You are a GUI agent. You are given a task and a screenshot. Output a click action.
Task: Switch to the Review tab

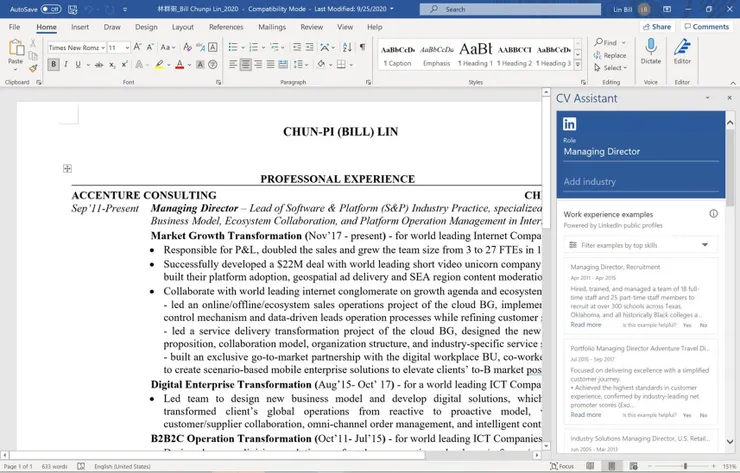pos(311,27)
